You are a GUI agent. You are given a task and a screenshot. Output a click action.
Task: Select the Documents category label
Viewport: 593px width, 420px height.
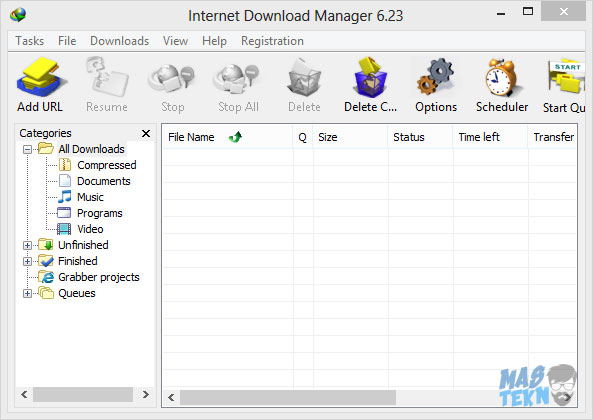click(x=104, y=181)
